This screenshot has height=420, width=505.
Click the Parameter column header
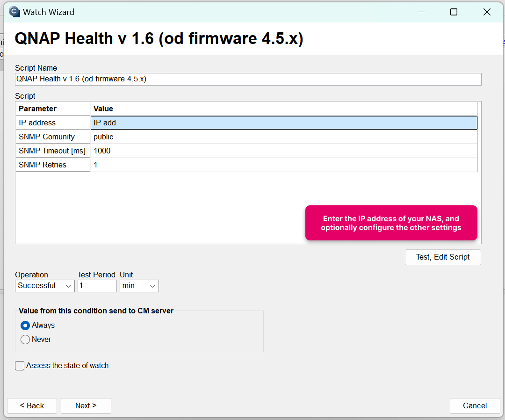click(53, 109)
